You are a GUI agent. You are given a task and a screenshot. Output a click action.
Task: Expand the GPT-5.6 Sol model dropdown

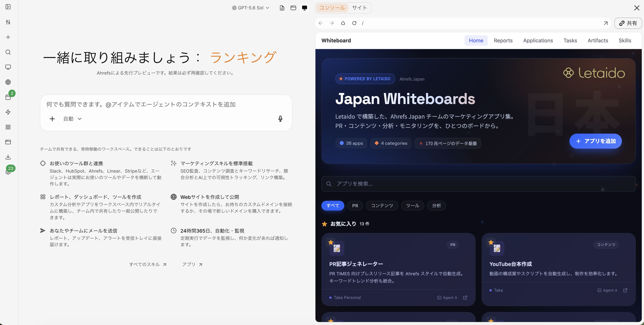pyautogui.click(x=251, y=8)
